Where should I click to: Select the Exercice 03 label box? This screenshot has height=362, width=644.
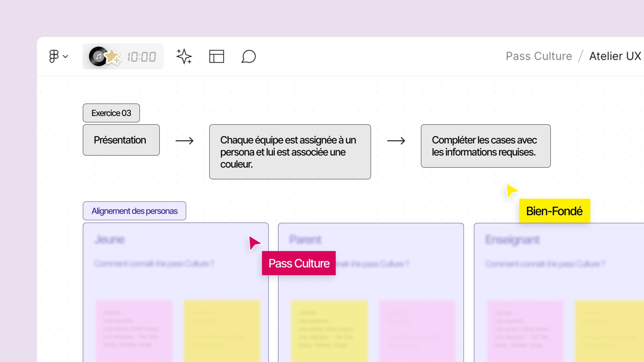[x=111, y=113]
